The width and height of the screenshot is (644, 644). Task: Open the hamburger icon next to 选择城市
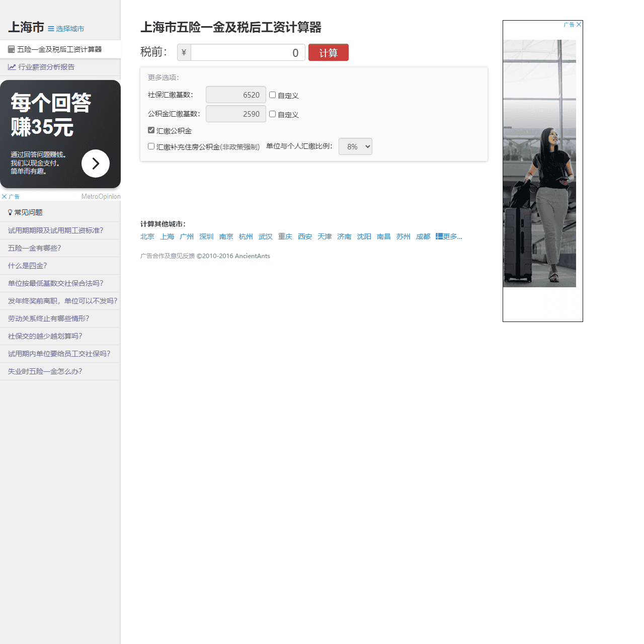click(x=50, y=29)
